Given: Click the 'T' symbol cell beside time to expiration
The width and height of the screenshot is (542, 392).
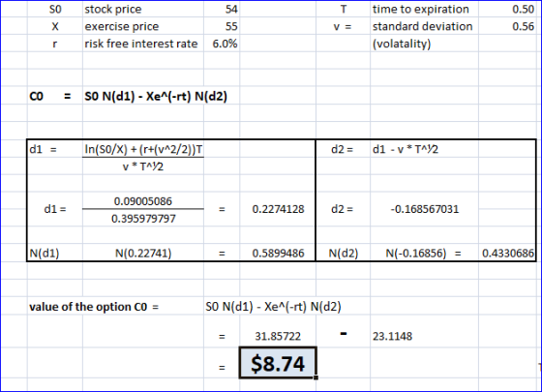Looking at the screenshot, I should [x=344, y=10].
